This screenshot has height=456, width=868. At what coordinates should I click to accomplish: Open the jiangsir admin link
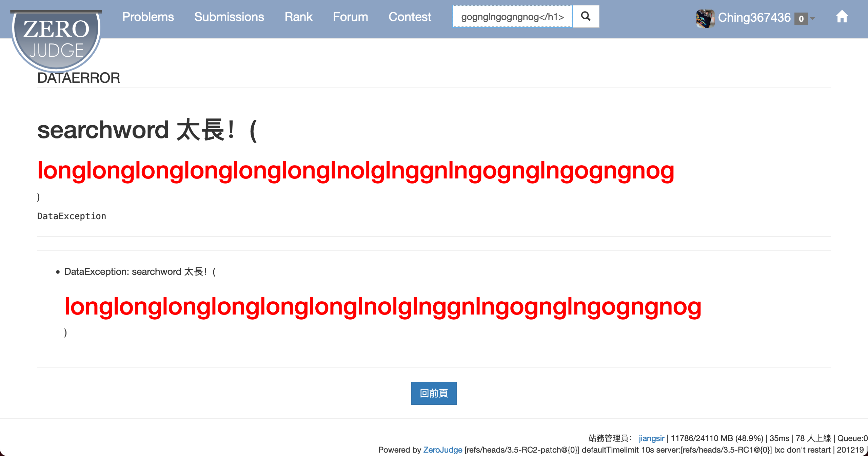[x=651, y=438]
